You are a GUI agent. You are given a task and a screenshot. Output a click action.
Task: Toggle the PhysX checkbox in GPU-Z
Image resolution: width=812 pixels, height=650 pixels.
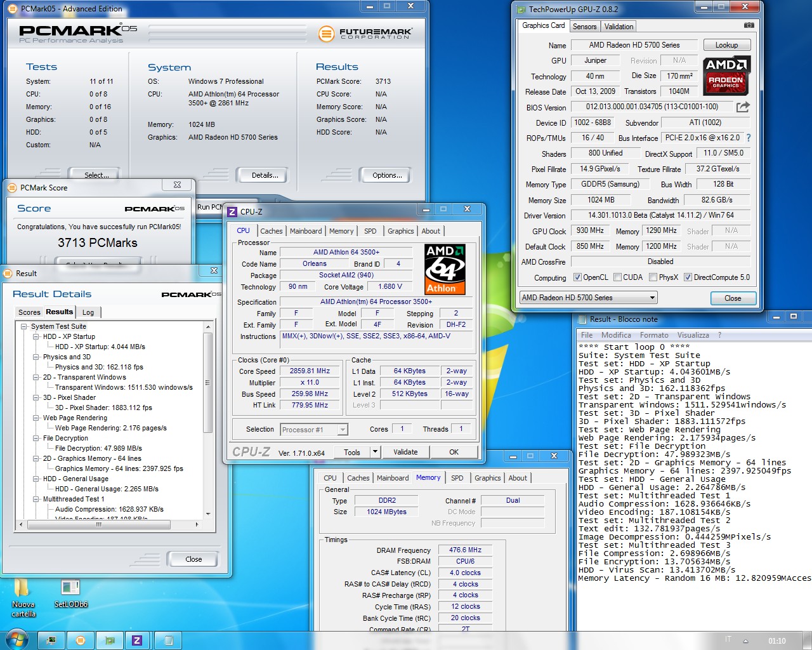(x=653, y=277)
